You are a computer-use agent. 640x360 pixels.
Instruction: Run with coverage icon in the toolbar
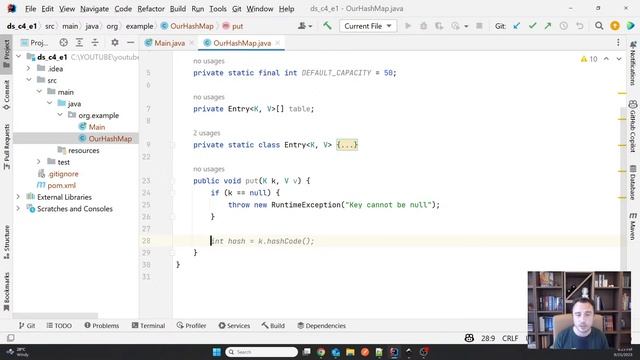pos(439,26)
